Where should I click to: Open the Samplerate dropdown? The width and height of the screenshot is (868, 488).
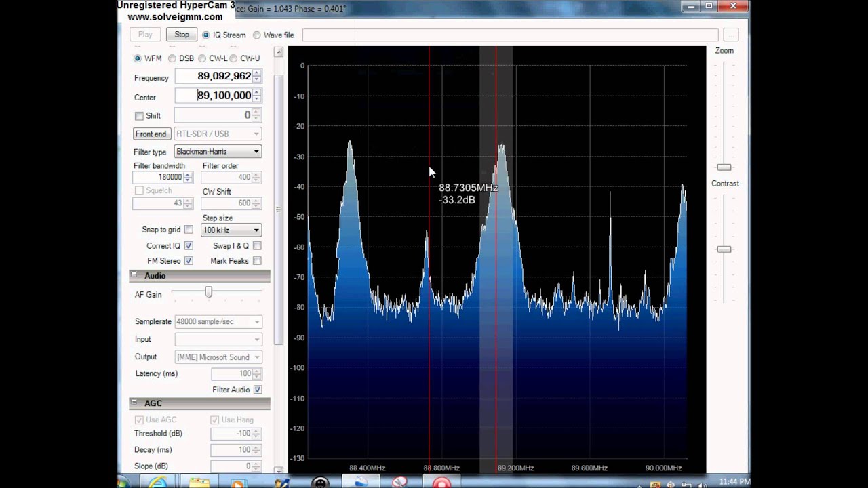(x=218, y=321)
